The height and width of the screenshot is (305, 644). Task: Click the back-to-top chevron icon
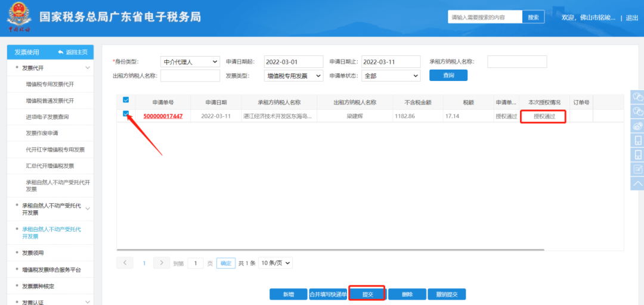638,183
